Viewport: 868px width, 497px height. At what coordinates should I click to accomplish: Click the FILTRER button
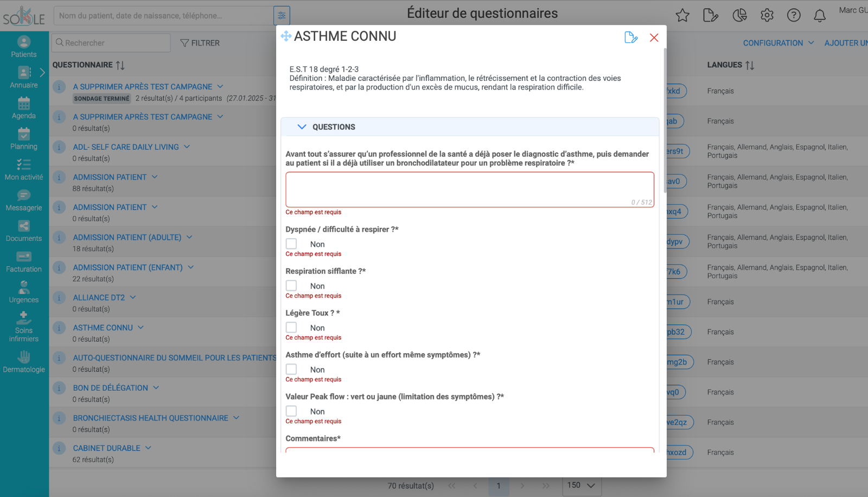[200, 43]
